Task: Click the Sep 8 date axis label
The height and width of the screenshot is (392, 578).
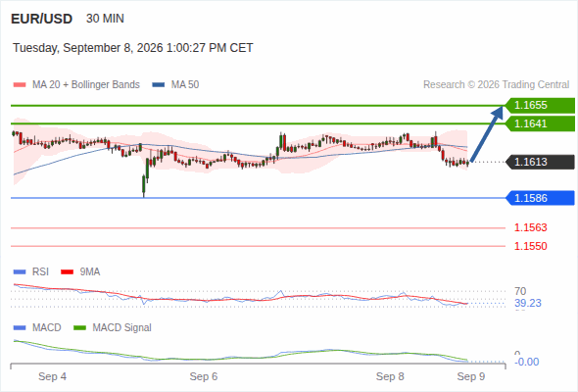Action: [x=390, y=376]
